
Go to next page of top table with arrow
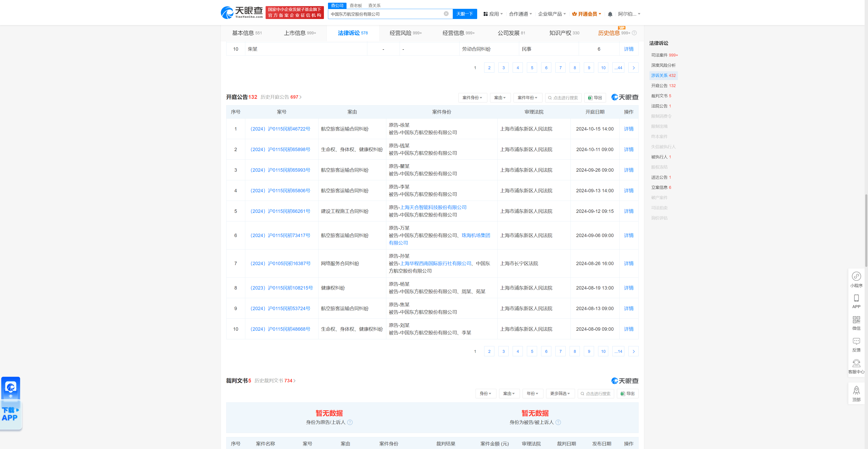(x=633, y=68)
